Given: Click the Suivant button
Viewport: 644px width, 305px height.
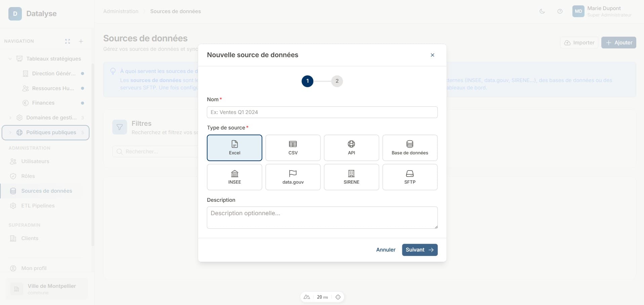Looking at the screenshot, I should pos(419,250).
